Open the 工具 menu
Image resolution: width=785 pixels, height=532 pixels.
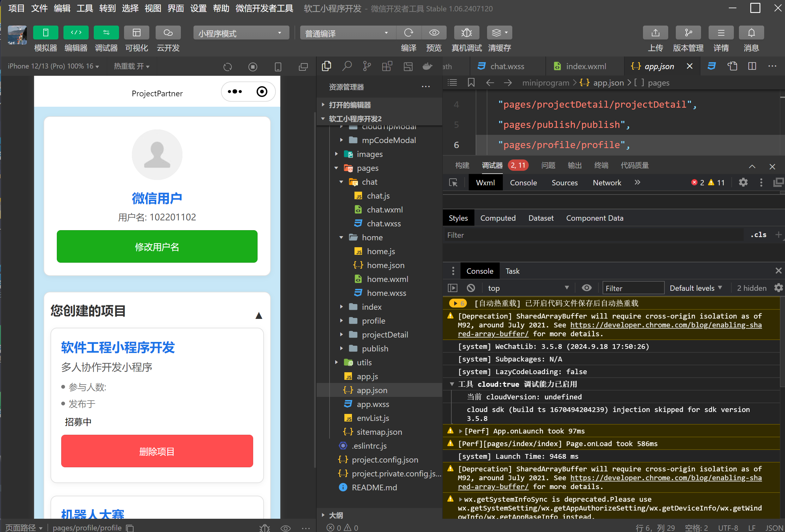85,8
